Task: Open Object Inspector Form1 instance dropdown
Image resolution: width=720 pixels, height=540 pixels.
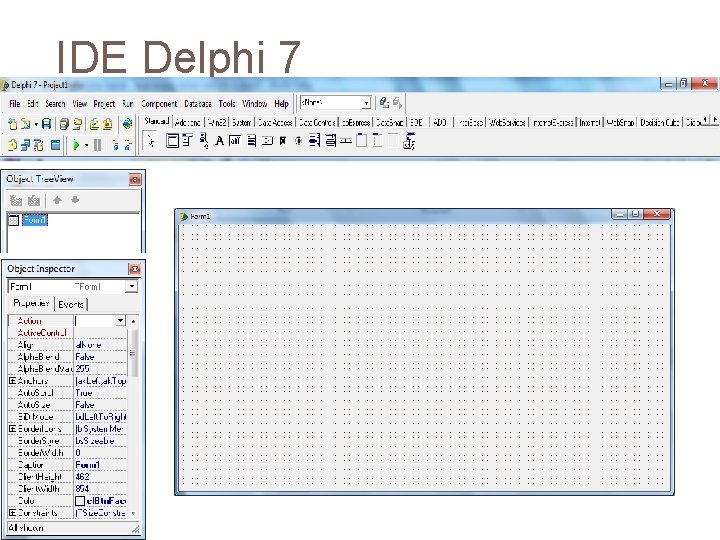Action: (x=131, y=287)
